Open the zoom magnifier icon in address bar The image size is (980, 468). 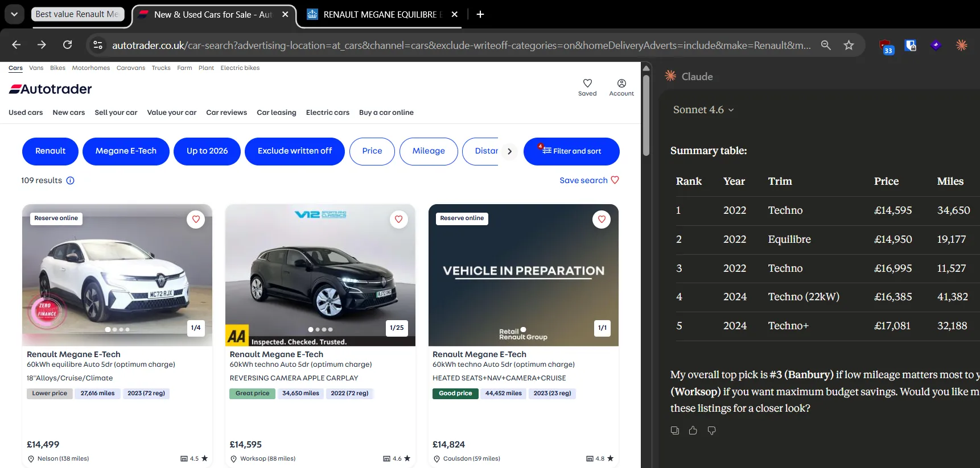pyautogui.click(x=826, y=45)
